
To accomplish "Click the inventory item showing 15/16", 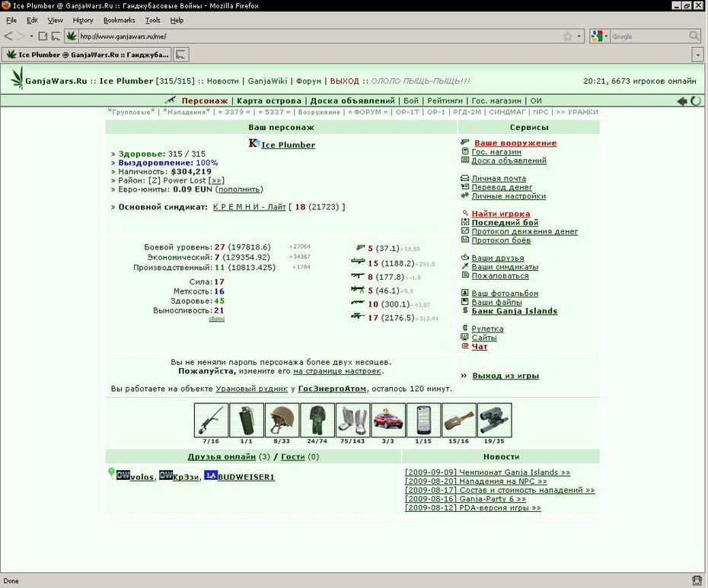I will coord(459,420).
